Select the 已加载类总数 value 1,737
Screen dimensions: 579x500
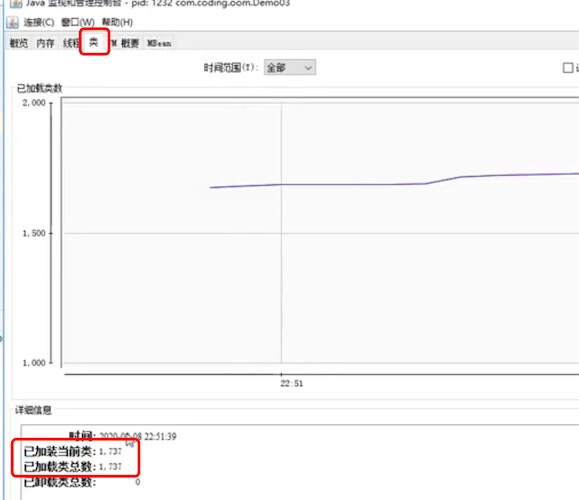110,467
